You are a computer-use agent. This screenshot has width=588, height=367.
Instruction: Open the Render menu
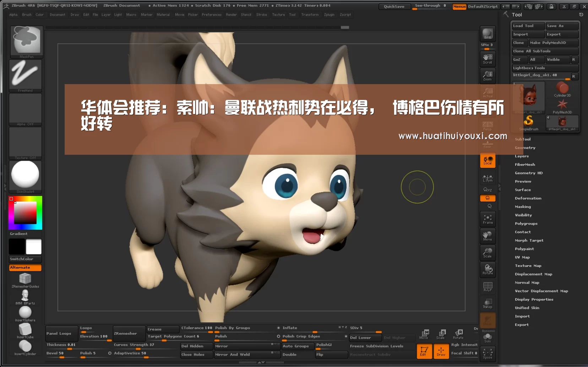tap(231, 15)
